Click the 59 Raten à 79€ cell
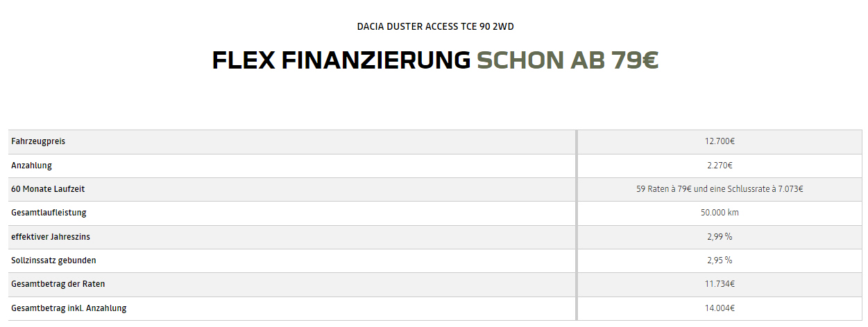This screenshot has height=327, width=868. pyautogui.click(x=720, y=189)
